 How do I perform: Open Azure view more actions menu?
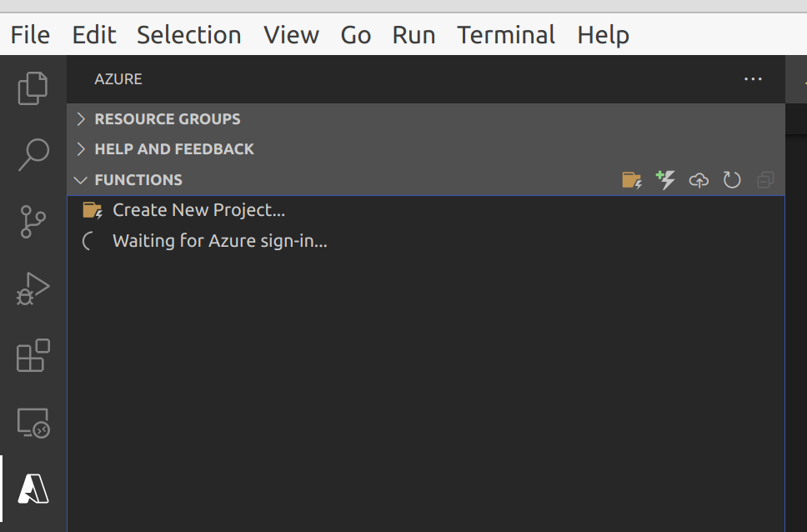[753, 79]
